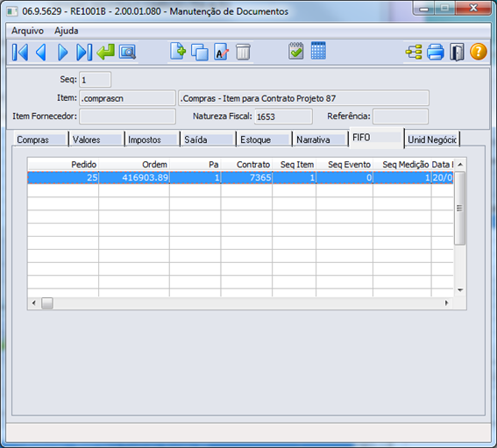Jump to last record arrow icon
This screenshot has width=497, height=448.
[x=84, y=52]
